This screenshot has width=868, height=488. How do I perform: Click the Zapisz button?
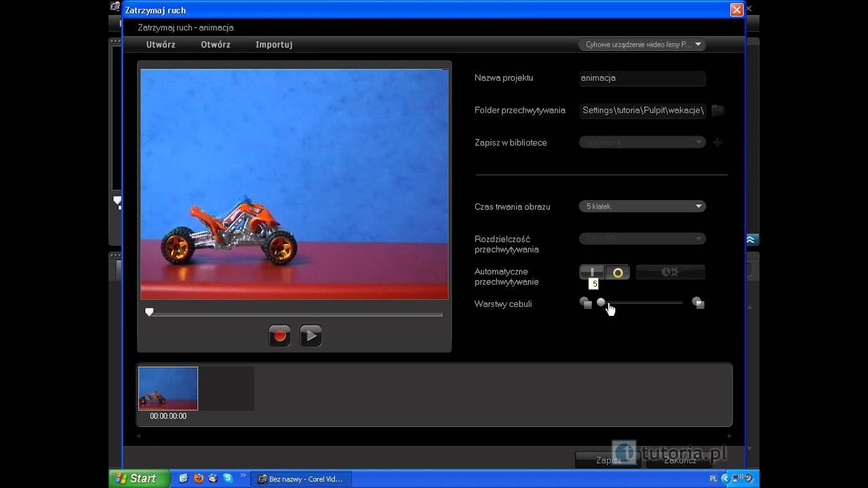click(608, 460)
